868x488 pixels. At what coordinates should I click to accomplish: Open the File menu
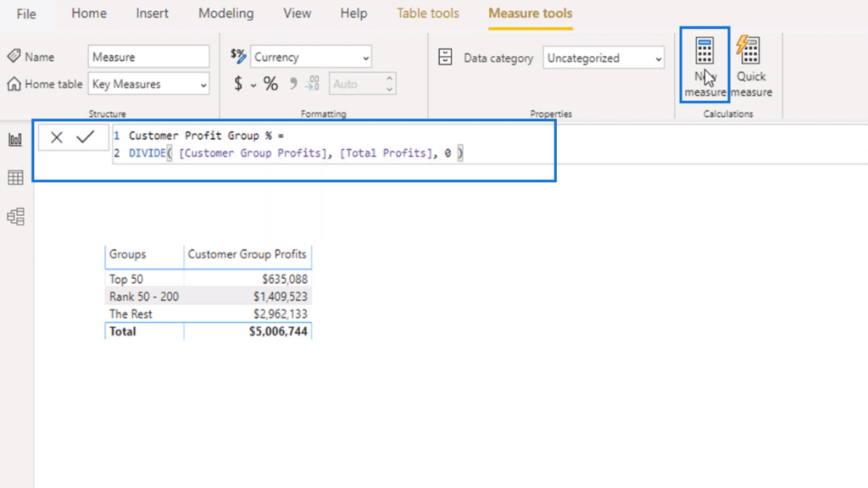click(x=26, y=14)
